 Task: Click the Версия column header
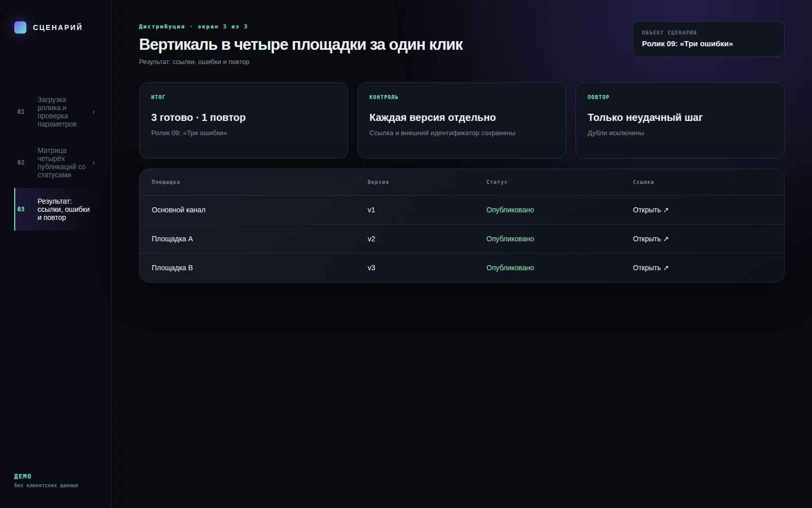pyautogui.click(x=378, y=182)
